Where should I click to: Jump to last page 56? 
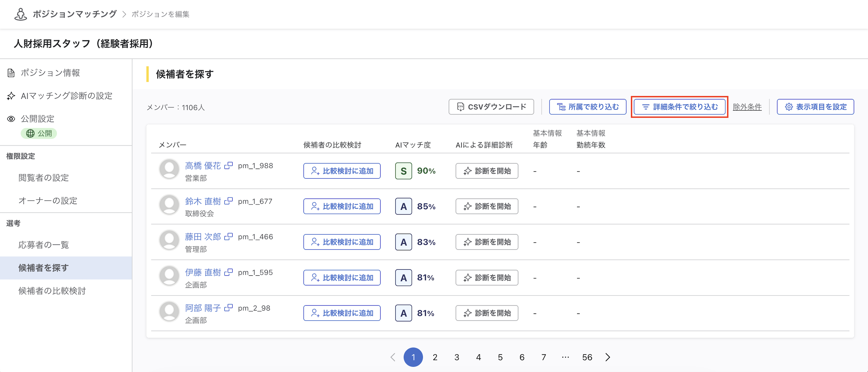(x=587, y=357)
